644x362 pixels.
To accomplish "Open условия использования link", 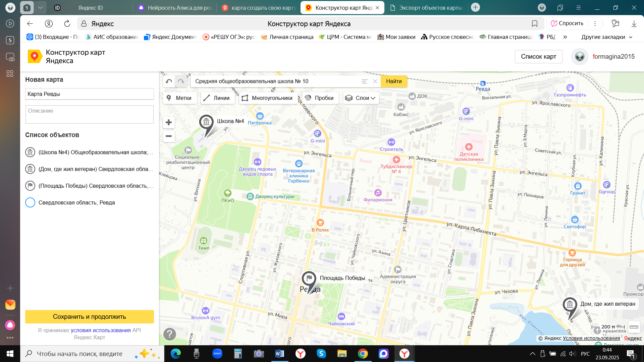I will [101, 330].
